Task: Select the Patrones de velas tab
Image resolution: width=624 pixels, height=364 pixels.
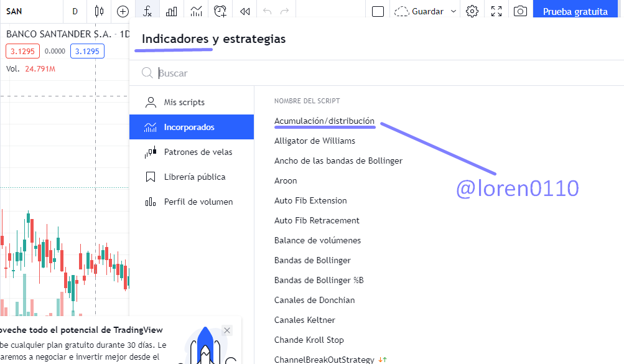Action: [192, 152]
